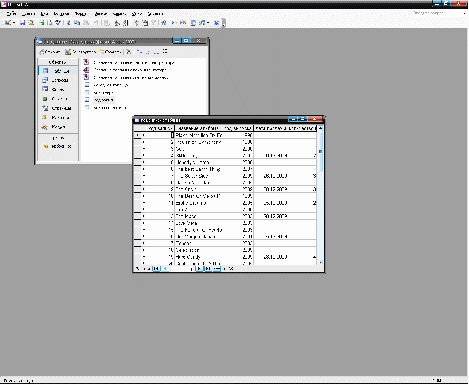Click the Help question mark icon
Screen dimensions: 469x385
point(216,23)
